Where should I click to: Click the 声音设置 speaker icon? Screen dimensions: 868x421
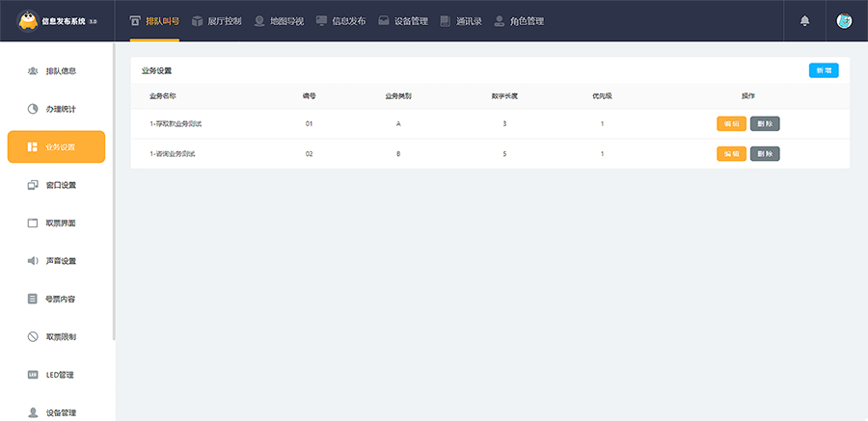33,260
